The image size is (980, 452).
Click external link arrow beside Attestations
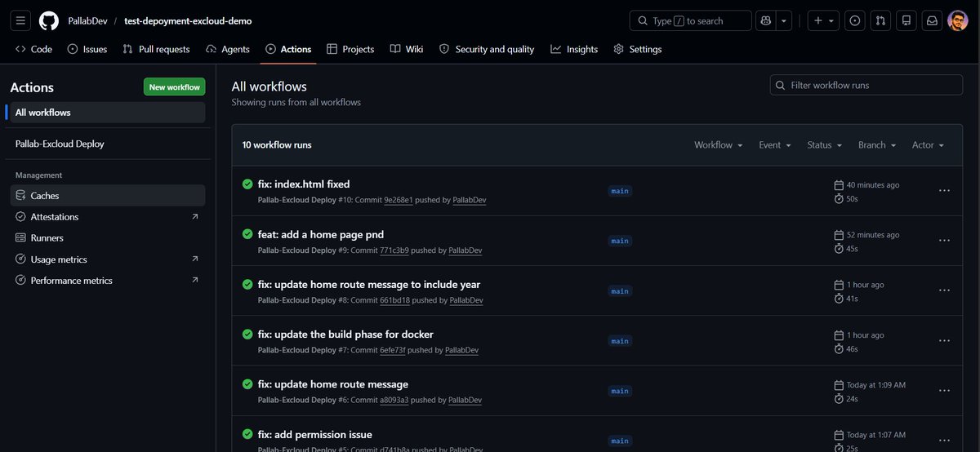tap(194, 217)
